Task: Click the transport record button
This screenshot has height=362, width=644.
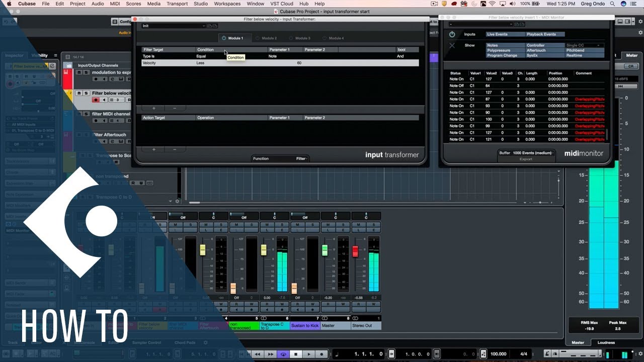Action: coord(322,354)
